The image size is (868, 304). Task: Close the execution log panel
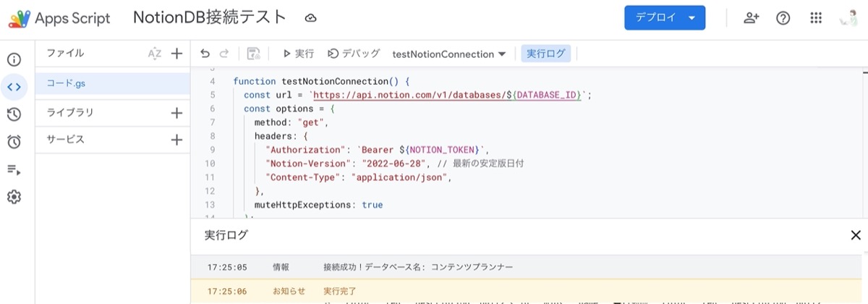(x=856, y=235)
